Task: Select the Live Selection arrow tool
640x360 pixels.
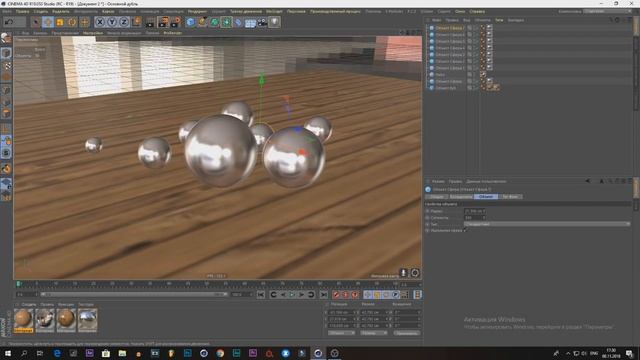Action: click(x=36, y=22)
